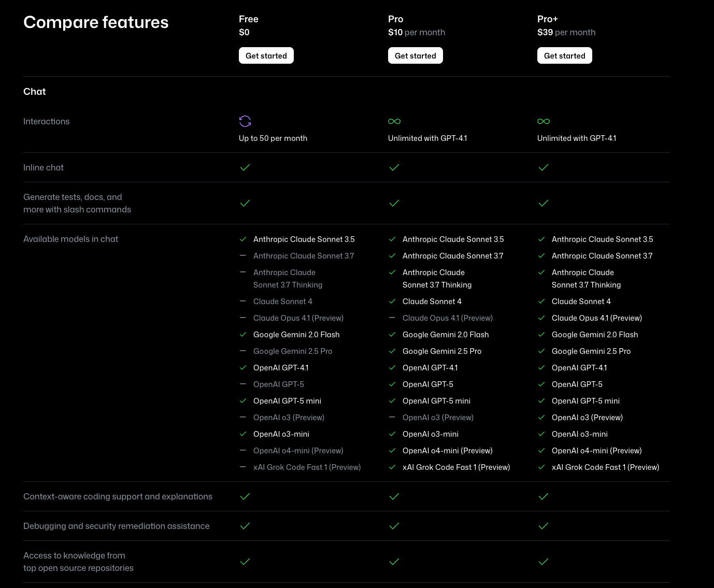Click Google Gemini 2.0 Flash in the Free column
Viewport: 714px width, 588px height.
click(x=296, y=335)
